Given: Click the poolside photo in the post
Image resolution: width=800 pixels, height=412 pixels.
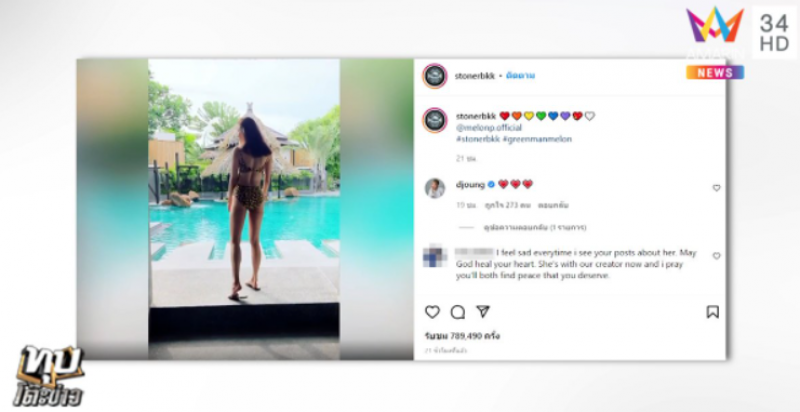Looking at the screenshot, I should click(x=244, y=209).
